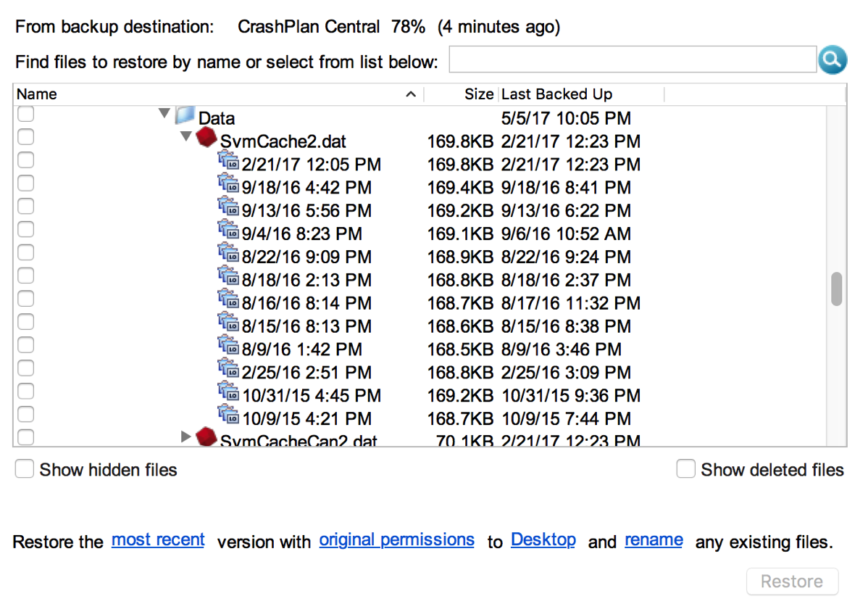Expand the SvmCacheCan2.dat versions
Viewport: 868px width, 612px height.
pyautogui.click(x=186, y=437)
